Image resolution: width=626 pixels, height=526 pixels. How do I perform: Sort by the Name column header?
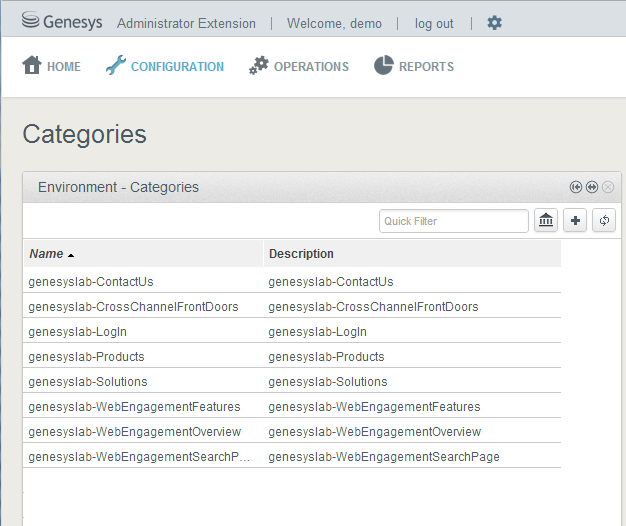pos(143,253)
